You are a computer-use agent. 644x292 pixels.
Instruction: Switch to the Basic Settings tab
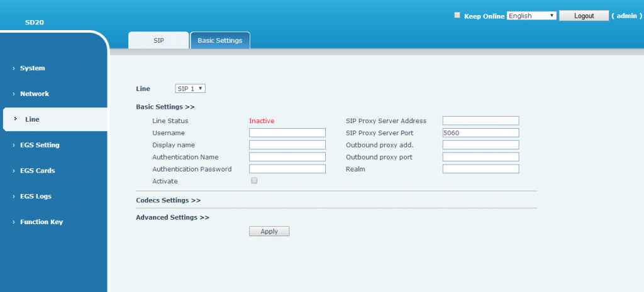(219, 40)
